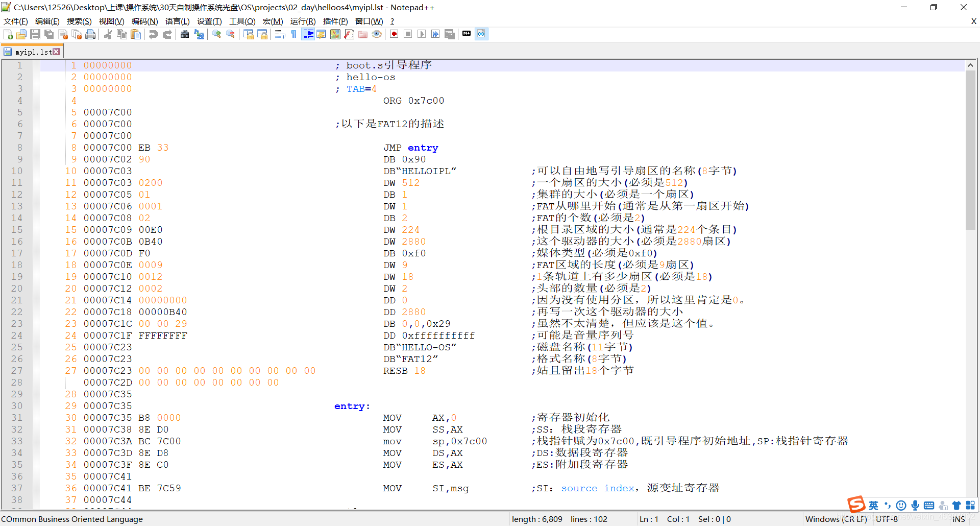Open the 窗口(W) menu
This screenshot has width=980, height=526.
[x=369, y=21]
